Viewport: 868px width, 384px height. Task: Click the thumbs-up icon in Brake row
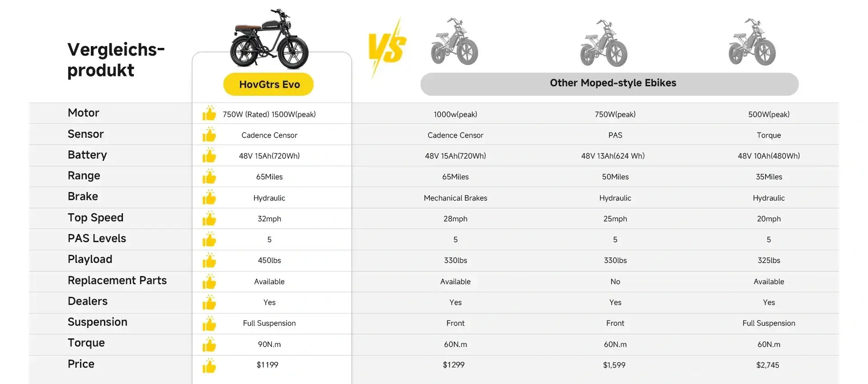tap(209, 197)
